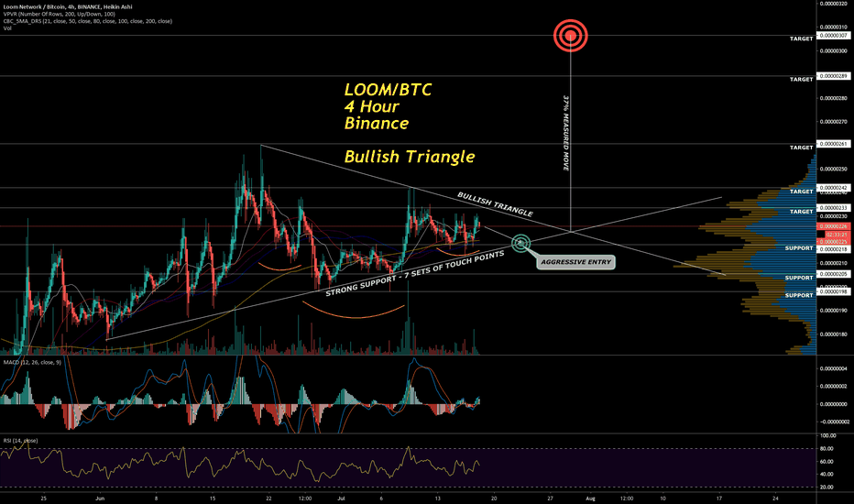
Task: Open the RSI (14, close) legend
Action: tap(20, 440)
